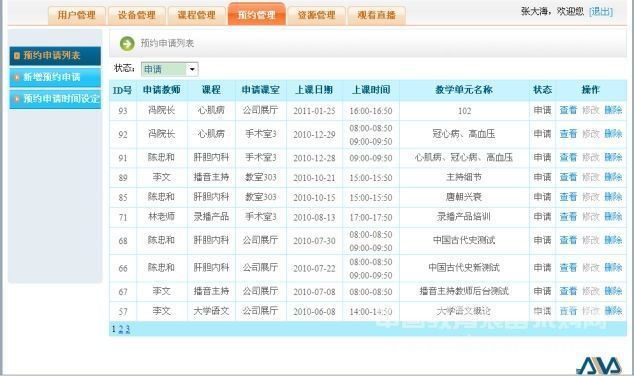Click 删除 for request ID 67
634x376 pixels.
[613, 291]
